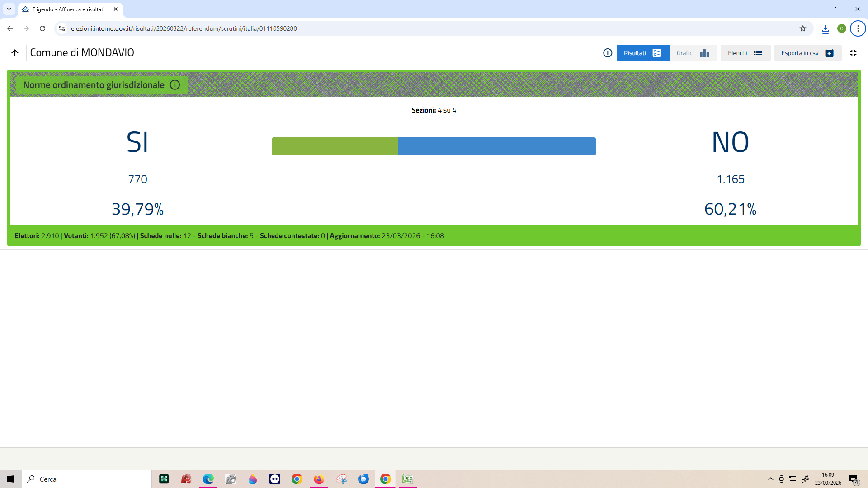Viewport: 868px width, 488px height.
Task: Click the blue NO portion of the bar
Action: (496, 146)
